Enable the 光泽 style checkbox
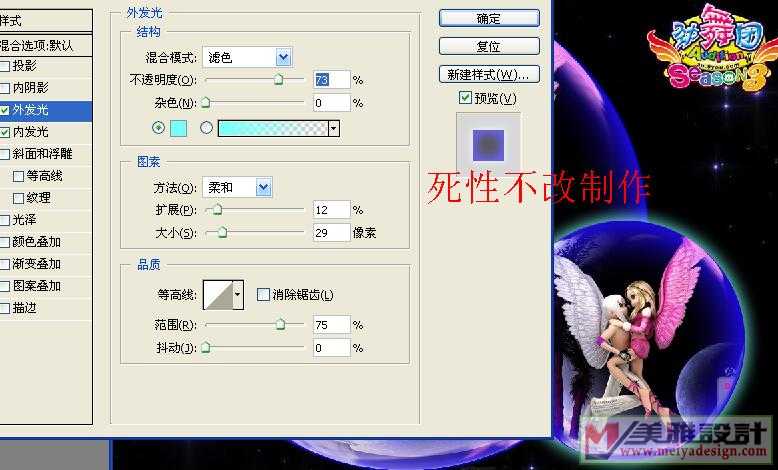The height and width of the screenshot is (470, 778). pyautogui.click(x=4, y=220)
